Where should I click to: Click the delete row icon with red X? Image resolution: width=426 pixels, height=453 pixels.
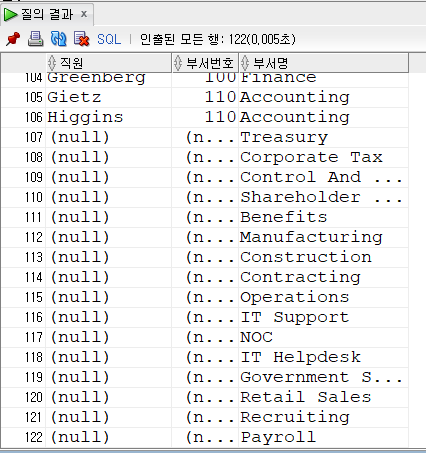(x=81, y=39)
